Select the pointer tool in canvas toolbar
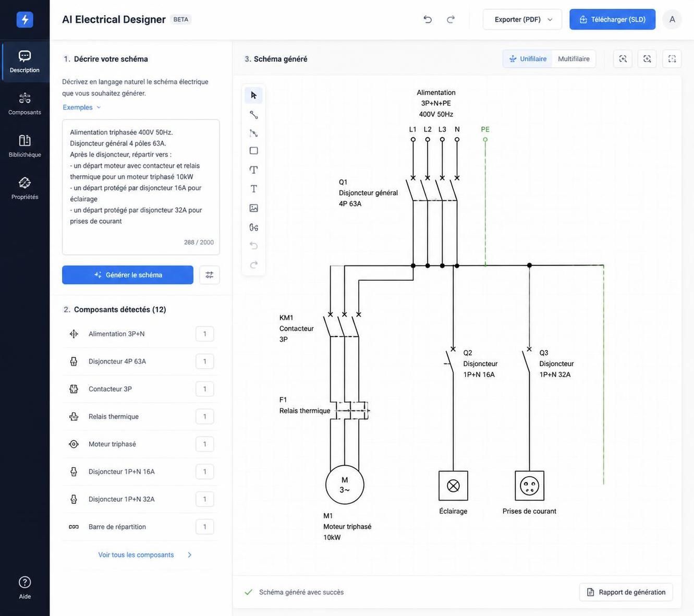The width and height of the screenshot is (694, 616). [253, 95]
